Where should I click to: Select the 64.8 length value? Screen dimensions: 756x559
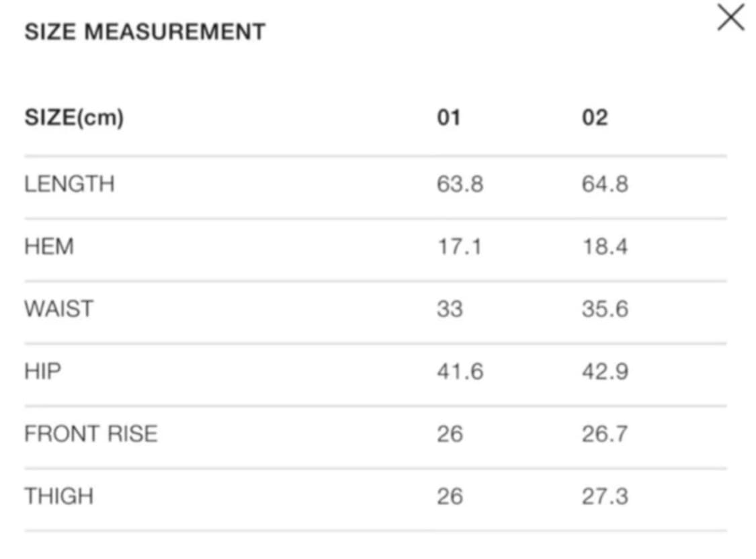(x=605, y=184)
